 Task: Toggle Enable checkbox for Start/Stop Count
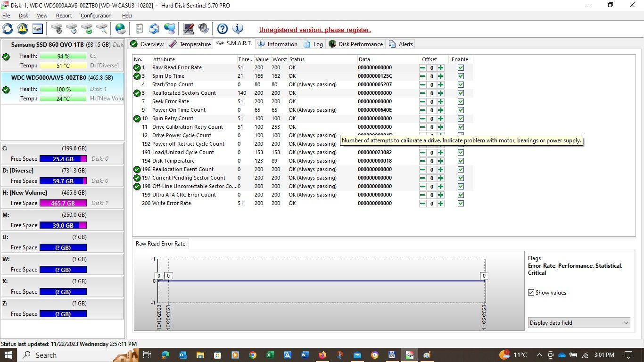coord(461,85)
